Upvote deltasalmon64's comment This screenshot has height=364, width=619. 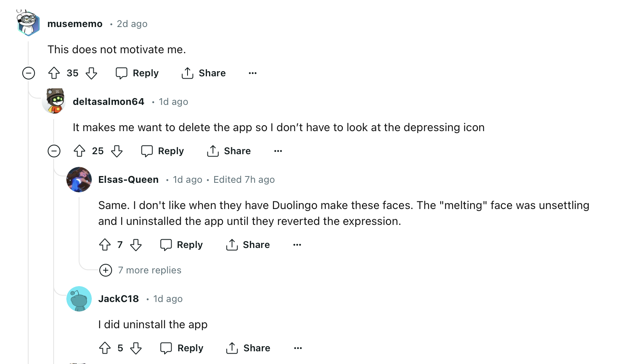[x=79, y=151]
